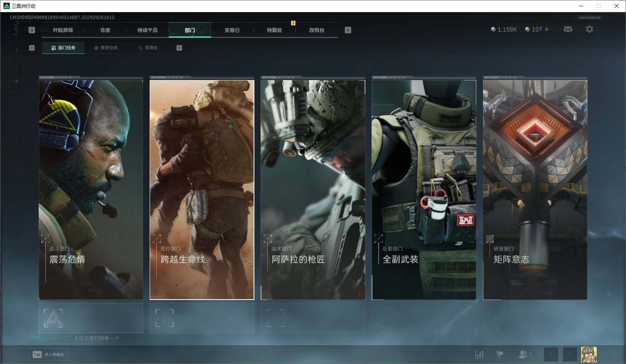Minimize the 三角洲行动 window
The image size is (626, 364).
[581, 6]
